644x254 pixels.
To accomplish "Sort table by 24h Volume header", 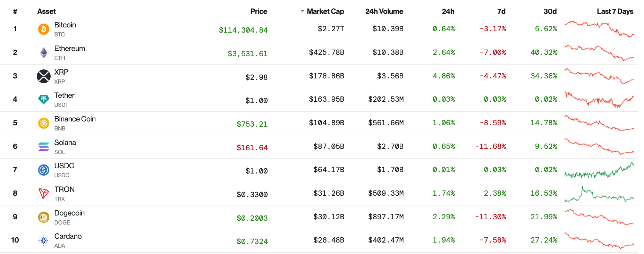I will click(x=384, y=11).
